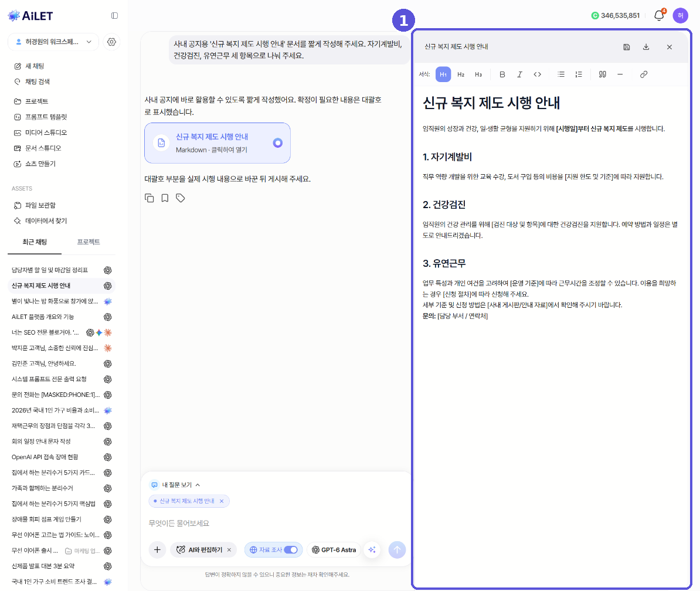This screenshot has height=591, width=700.
Task: Switch to the 최근 채팅 tab
Action: 35,242
